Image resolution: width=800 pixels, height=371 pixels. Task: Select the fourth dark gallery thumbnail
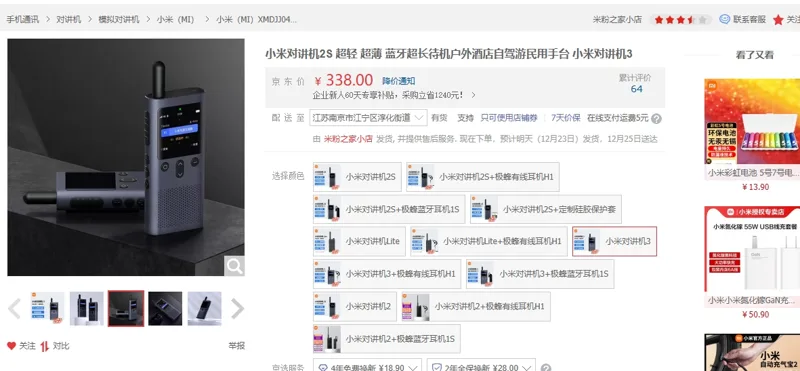pos(165,308)
